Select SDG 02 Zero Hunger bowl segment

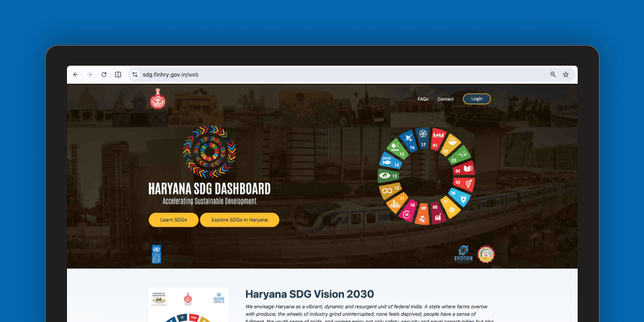[451, 145]
